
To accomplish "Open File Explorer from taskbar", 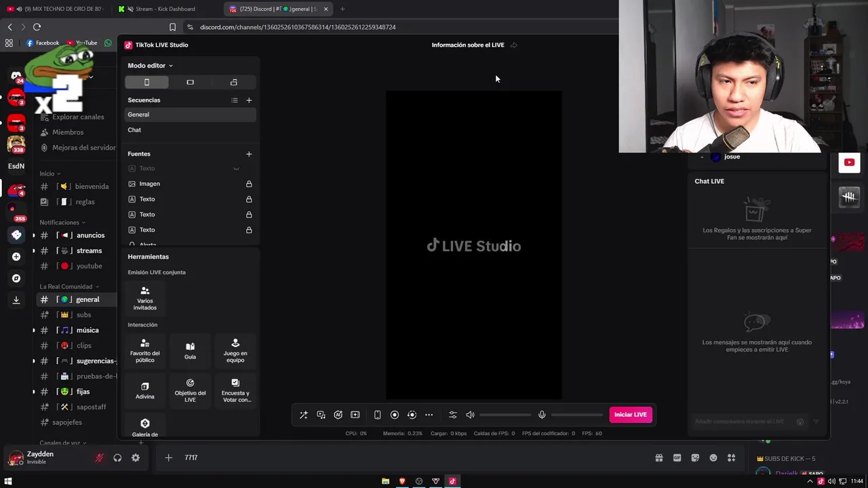I will [385, 481].
